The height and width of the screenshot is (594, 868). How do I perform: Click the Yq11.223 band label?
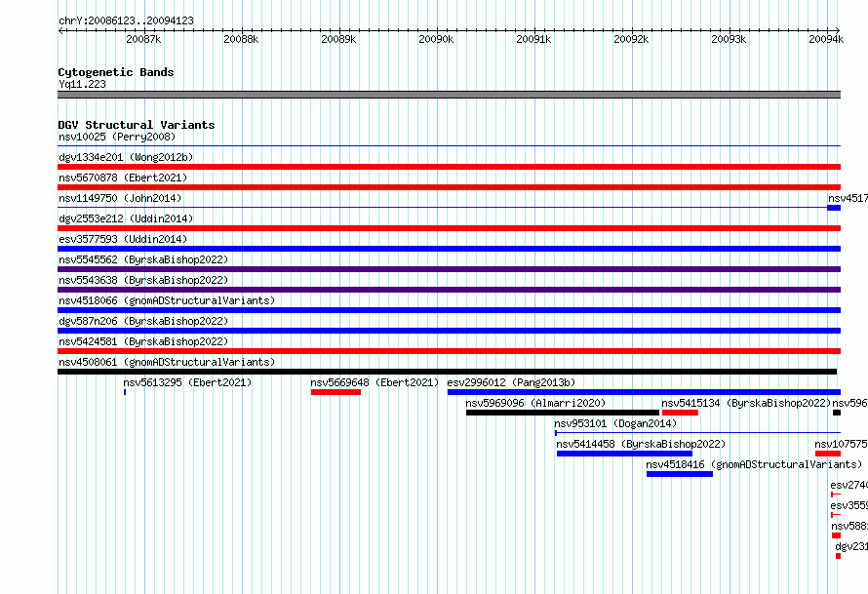point(82,84)
